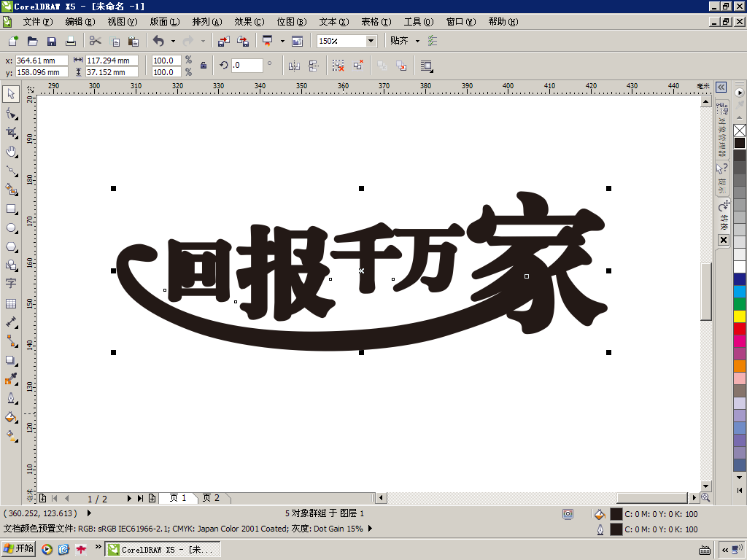Open the application launcher dropdown arrow
The height and width of the screenshot is (560, 747).
[282, 41]
